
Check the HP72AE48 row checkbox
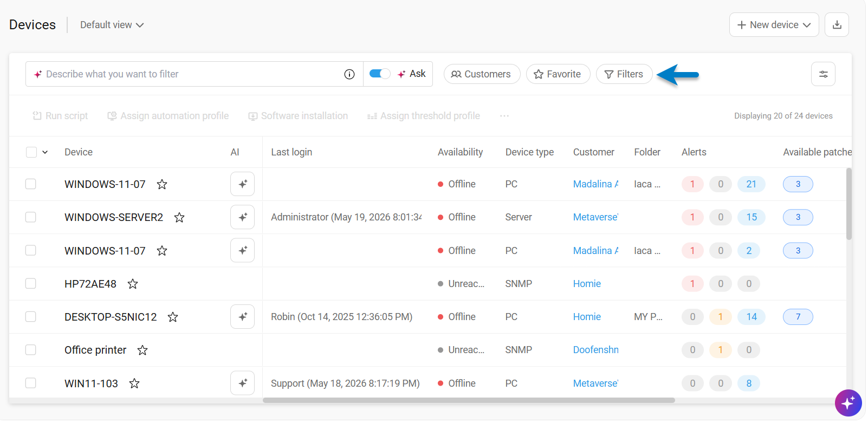(31, 284)
